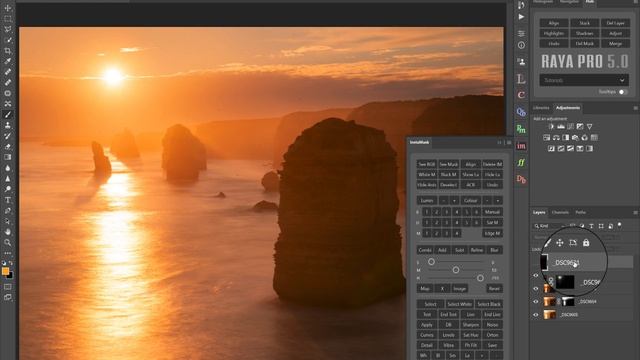Add a Vibrance adjustment triangle icon
The height and width of the screenshot is (360, 640).
click(589, 127)
